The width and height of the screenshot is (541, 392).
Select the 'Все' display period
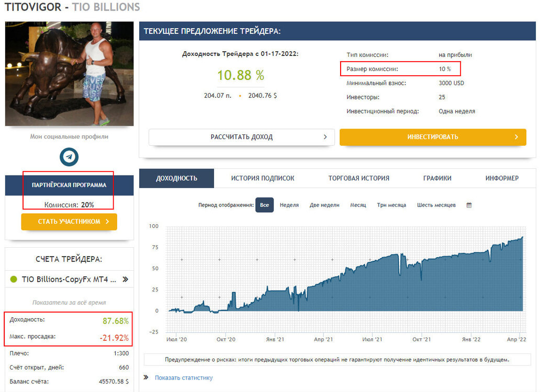coord(264,205)
